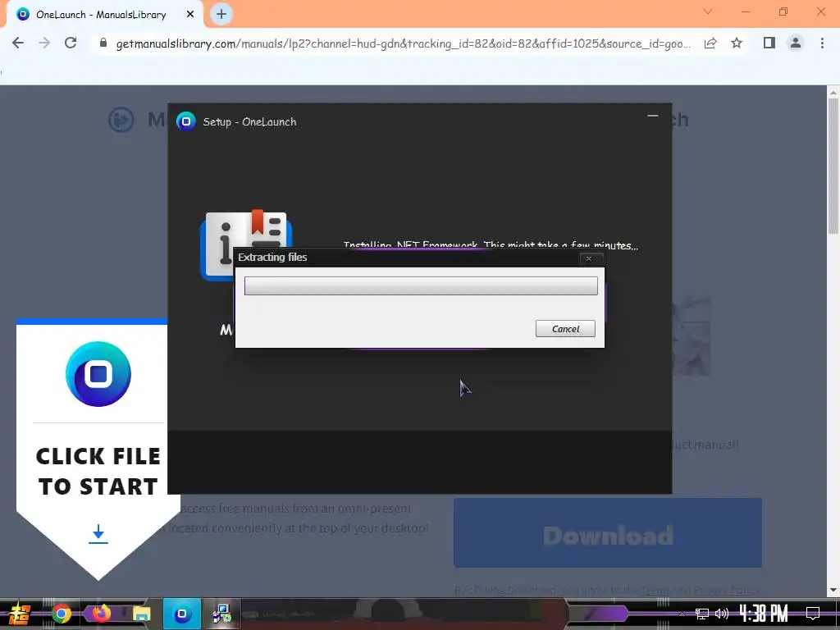Click the ManualsLibrary site logo icon
840x630 pixels.
[121, 120]
